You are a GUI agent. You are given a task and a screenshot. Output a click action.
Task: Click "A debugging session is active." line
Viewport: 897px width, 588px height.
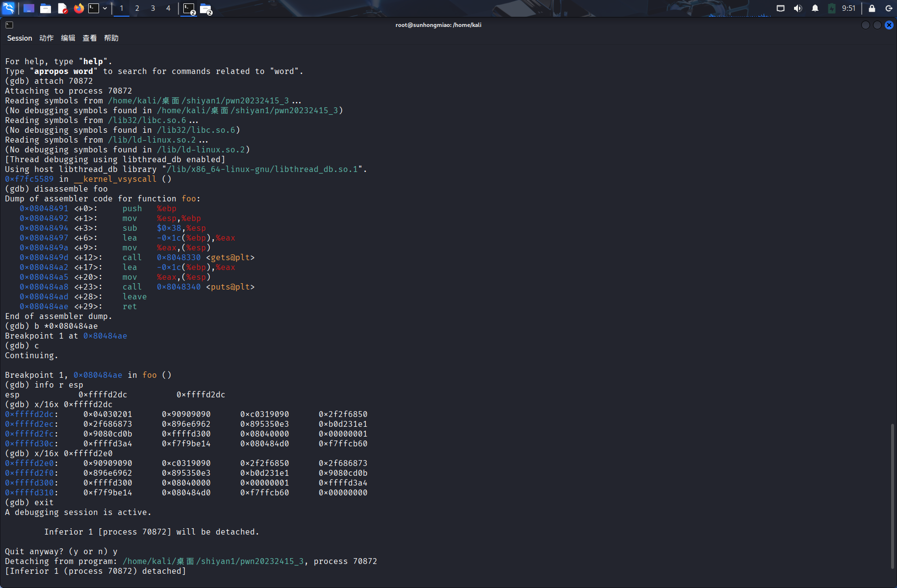78,512
